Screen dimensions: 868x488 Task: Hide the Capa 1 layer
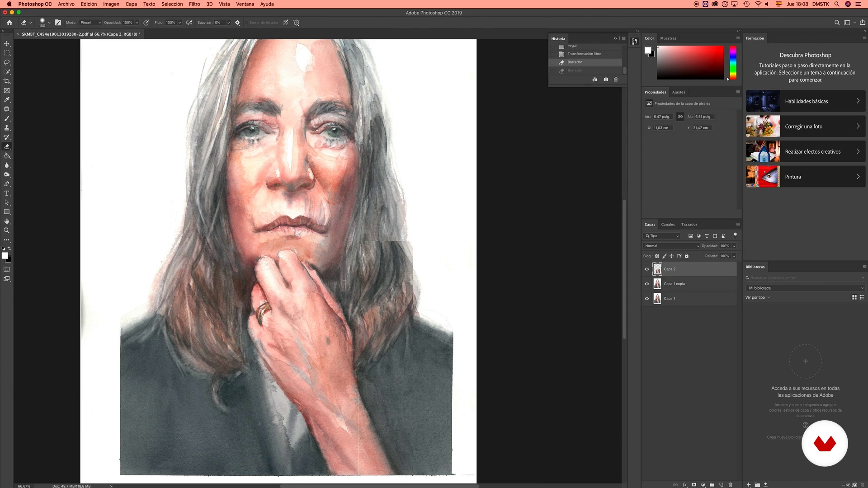(647, 299)
